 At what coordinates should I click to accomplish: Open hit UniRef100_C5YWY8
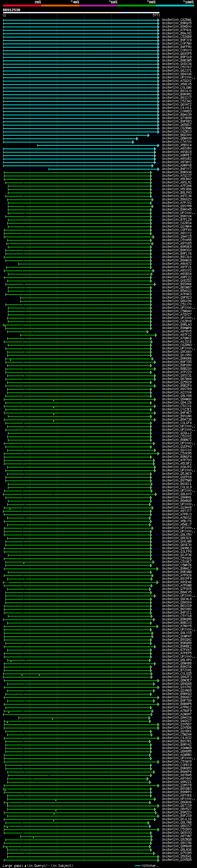(x=176, y=761)
